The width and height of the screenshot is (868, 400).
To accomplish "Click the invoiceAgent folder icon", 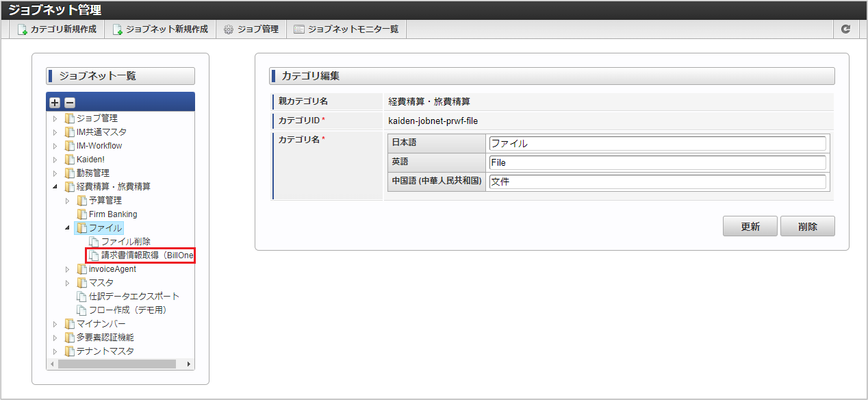I will (x=81, y=269).
